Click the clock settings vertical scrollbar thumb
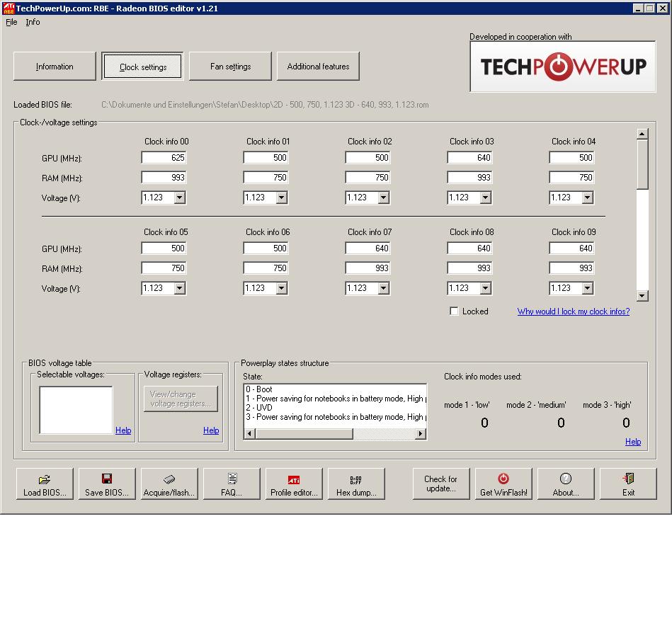This screenshot has height=635, width=672. pos(642,164)
